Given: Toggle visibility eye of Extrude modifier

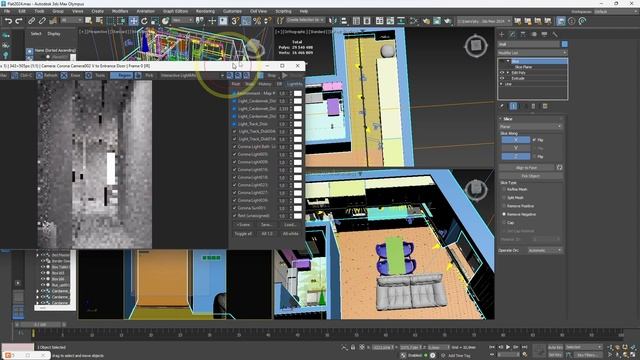Looking at the screenshot, I should [502, 78].
